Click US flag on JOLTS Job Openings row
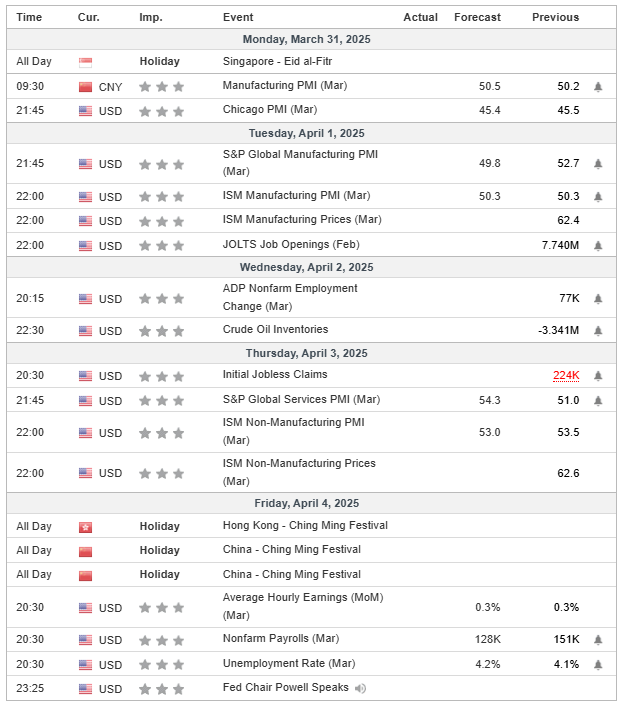 85,246
